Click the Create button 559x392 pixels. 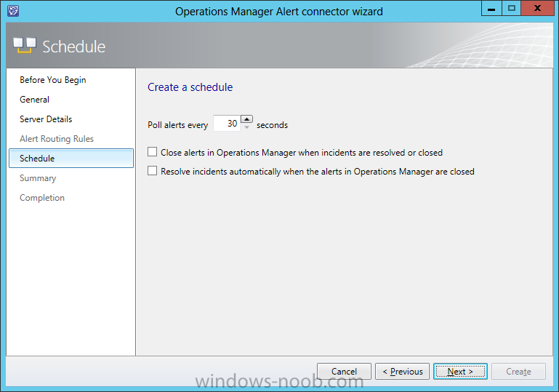pyautogui.click(x=518, y=372)
